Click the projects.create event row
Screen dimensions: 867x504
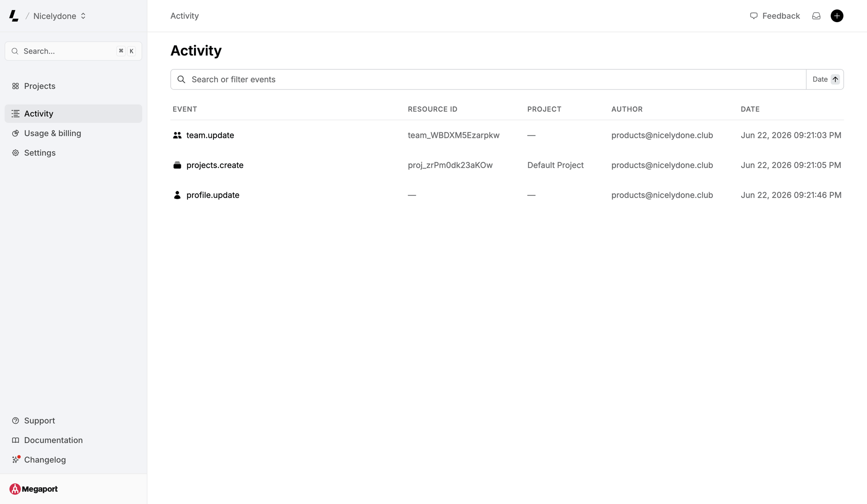pos(507,165)
